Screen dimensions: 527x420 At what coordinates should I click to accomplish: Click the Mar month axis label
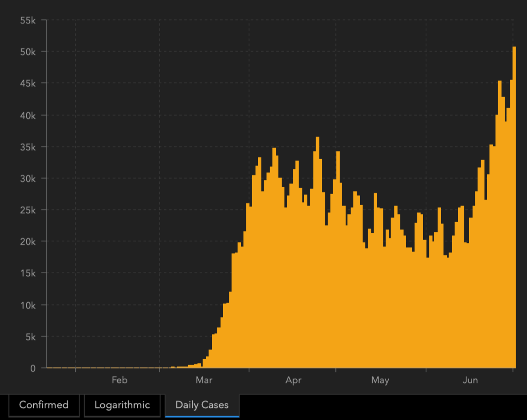[x=204, y=380]
